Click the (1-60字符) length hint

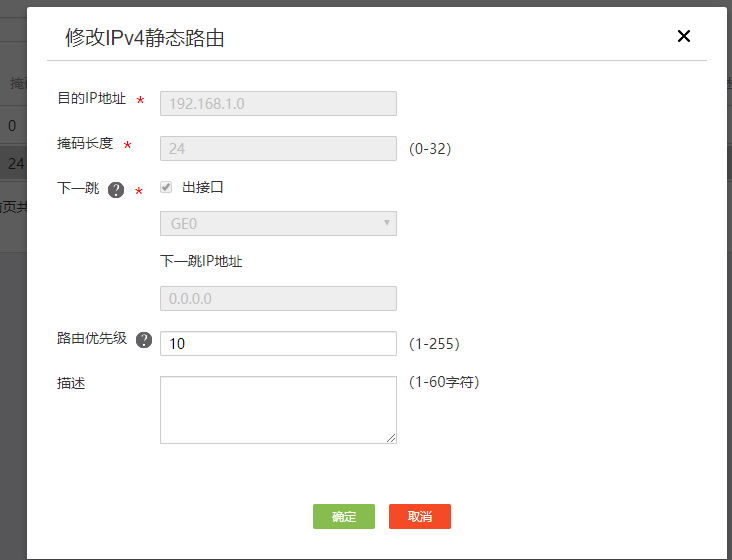(x=443, y=382)
